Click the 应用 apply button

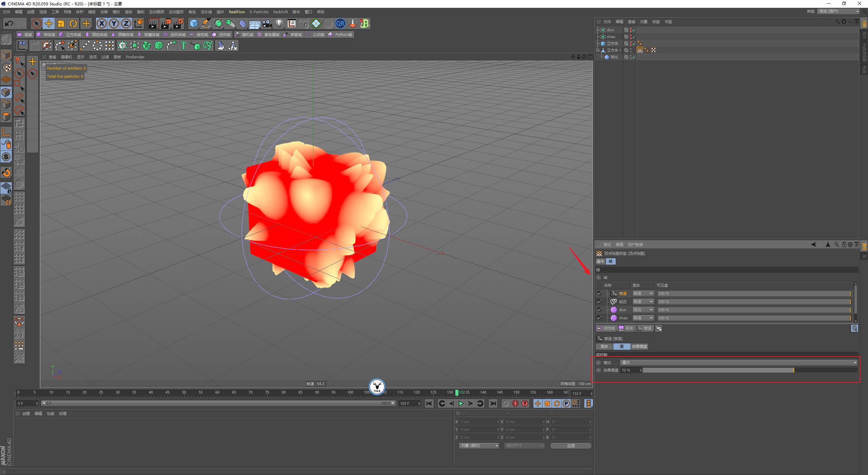[571, 446]
